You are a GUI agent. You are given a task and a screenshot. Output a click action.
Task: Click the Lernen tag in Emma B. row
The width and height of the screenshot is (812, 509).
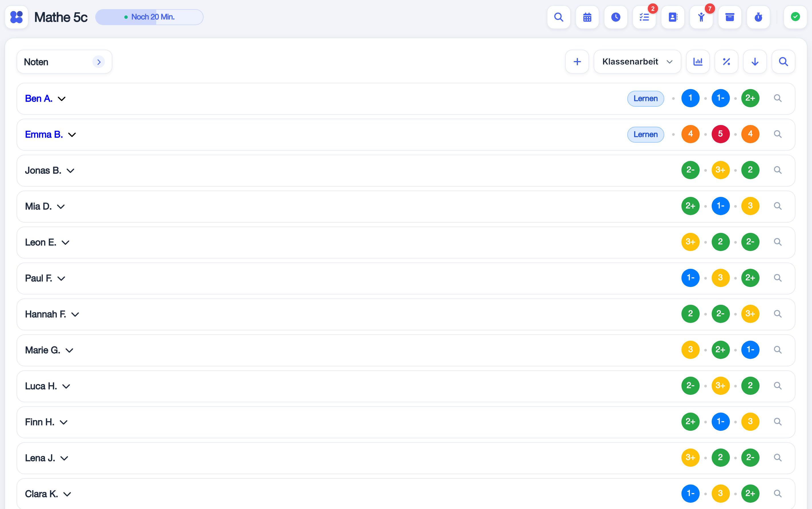point(645,135)
